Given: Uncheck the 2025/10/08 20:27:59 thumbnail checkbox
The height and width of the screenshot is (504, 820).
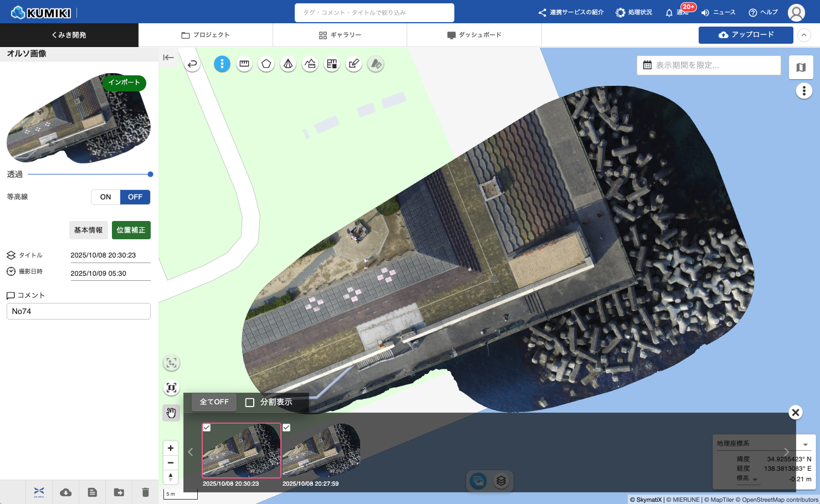Looking at the screenshot, I should point(286,428).
